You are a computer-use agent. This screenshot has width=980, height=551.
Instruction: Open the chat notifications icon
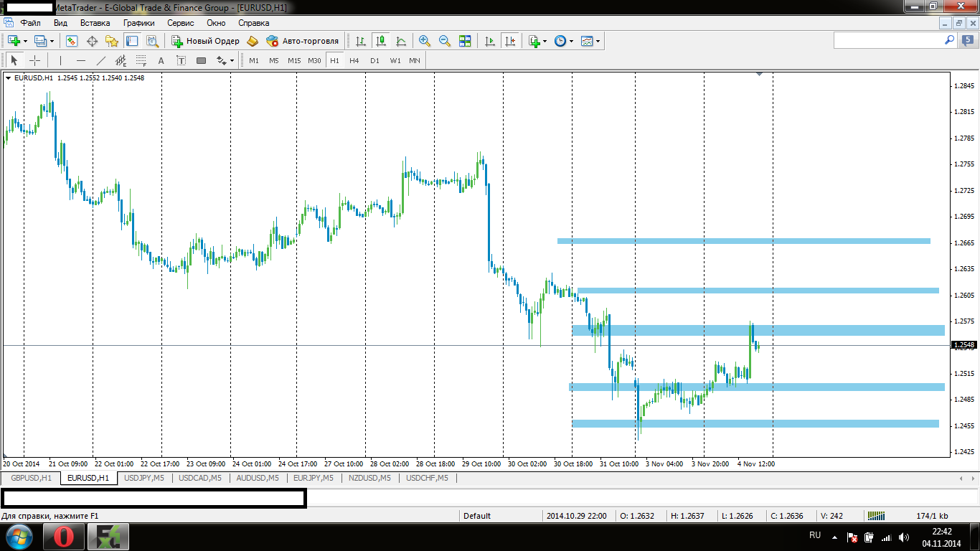coord(967,41)
